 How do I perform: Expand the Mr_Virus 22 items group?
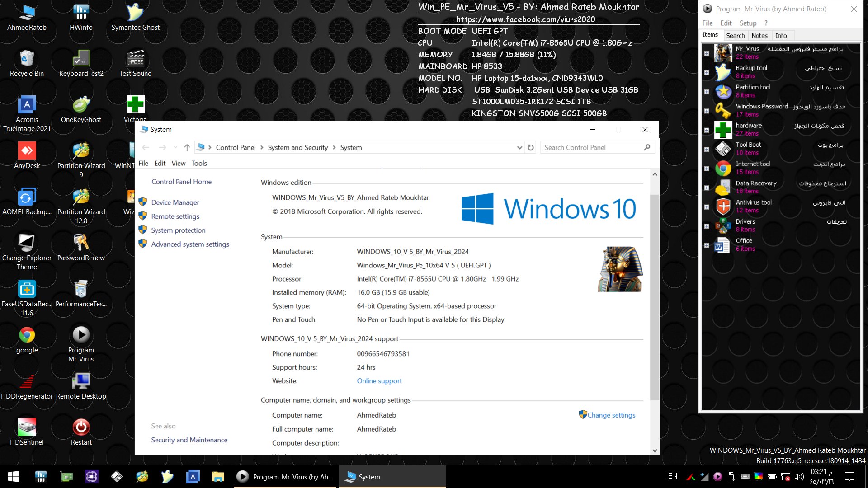707,53
